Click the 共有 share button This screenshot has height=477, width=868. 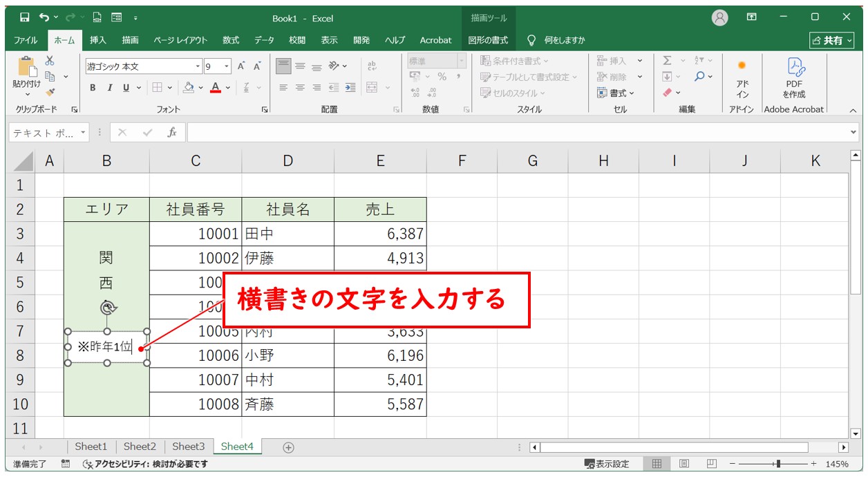[x=832, y=41]
